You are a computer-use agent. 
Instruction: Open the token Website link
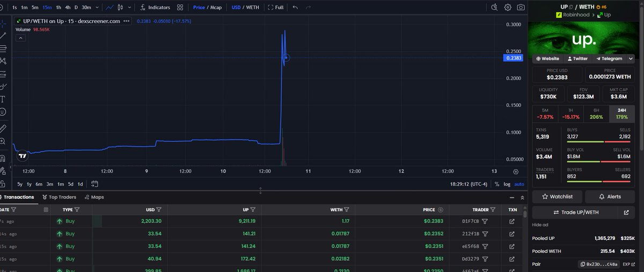[x=547, y=59]
